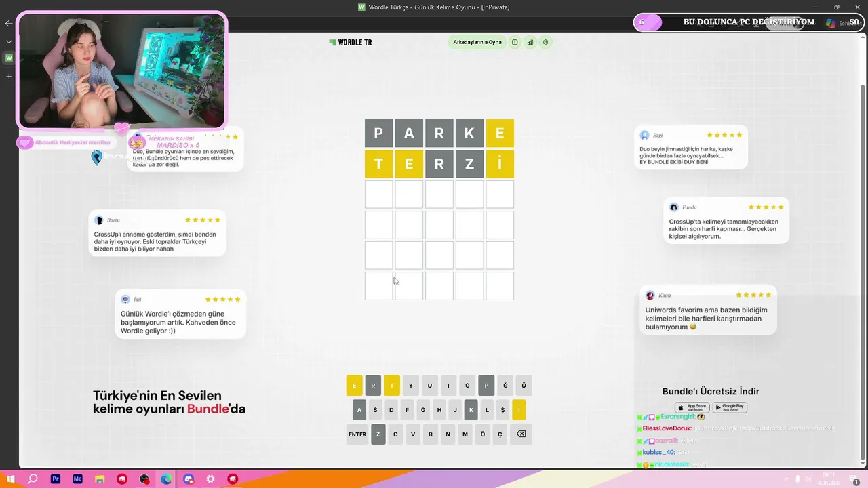
Task: Switch to Microsoft Edge in the taskbar
Action: pos(166,479)
